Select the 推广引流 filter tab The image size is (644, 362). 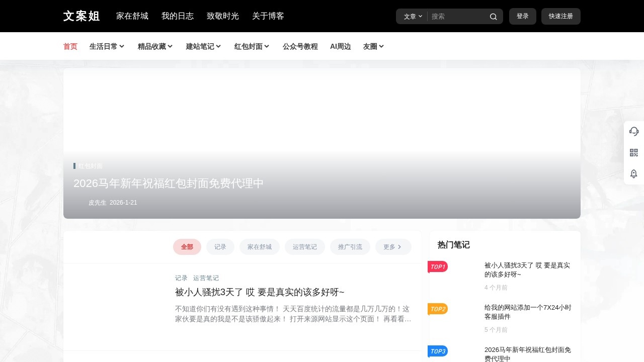pos(350,247)
